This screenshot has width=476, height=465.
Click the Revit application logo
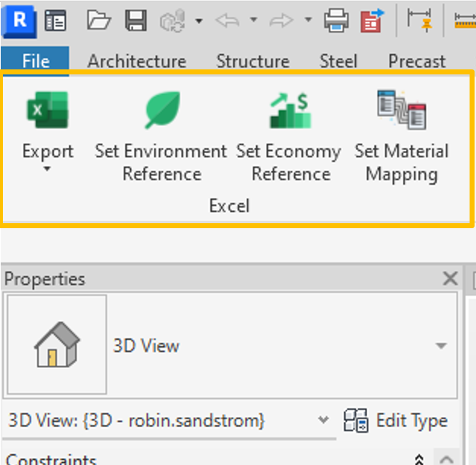pos(19,21)
